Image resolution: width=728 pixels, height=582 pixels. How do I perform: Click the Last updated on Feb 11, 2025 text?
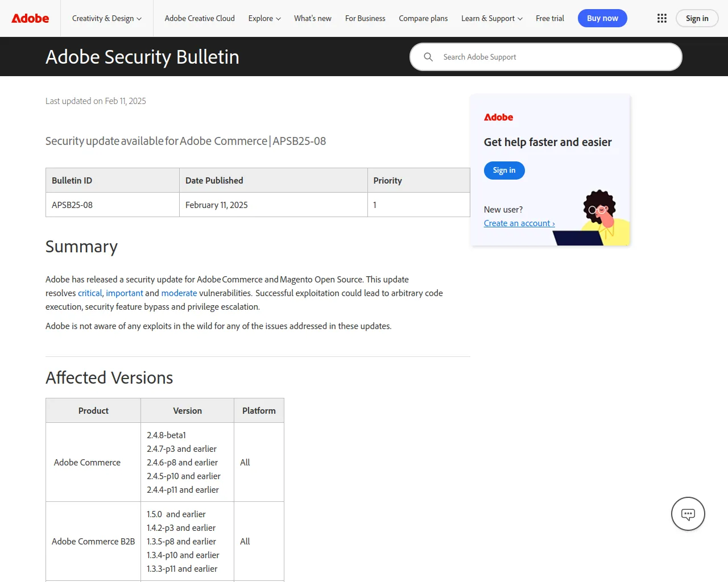[x=96, y=101]
